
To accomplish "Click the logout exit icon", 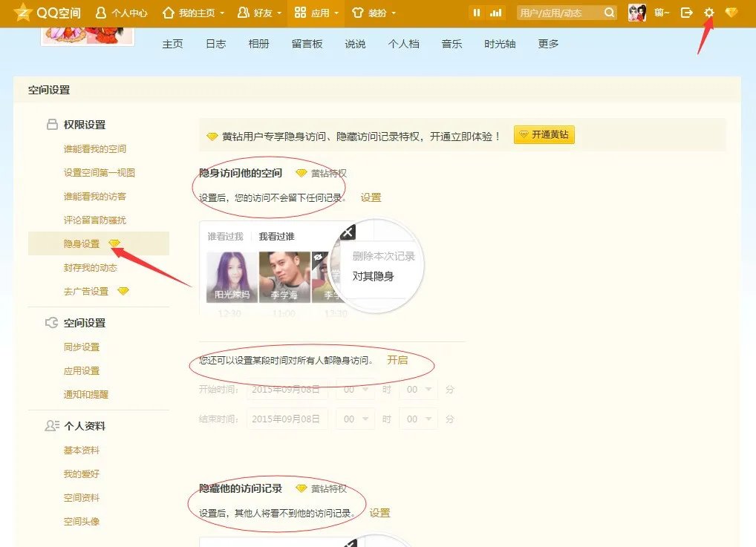I will [687, 13].
